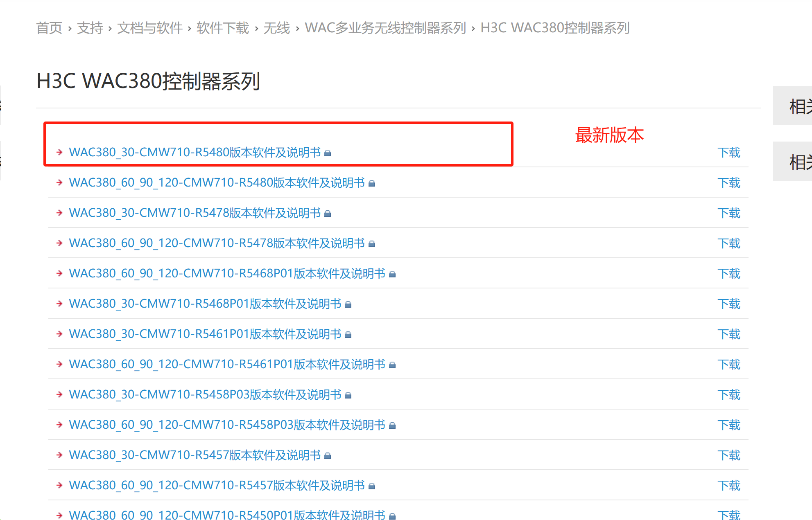812x520 pixels.
Task: Click lock icon beside WAC380_60_90_120 R5480 entry
Action: [372, 183]
